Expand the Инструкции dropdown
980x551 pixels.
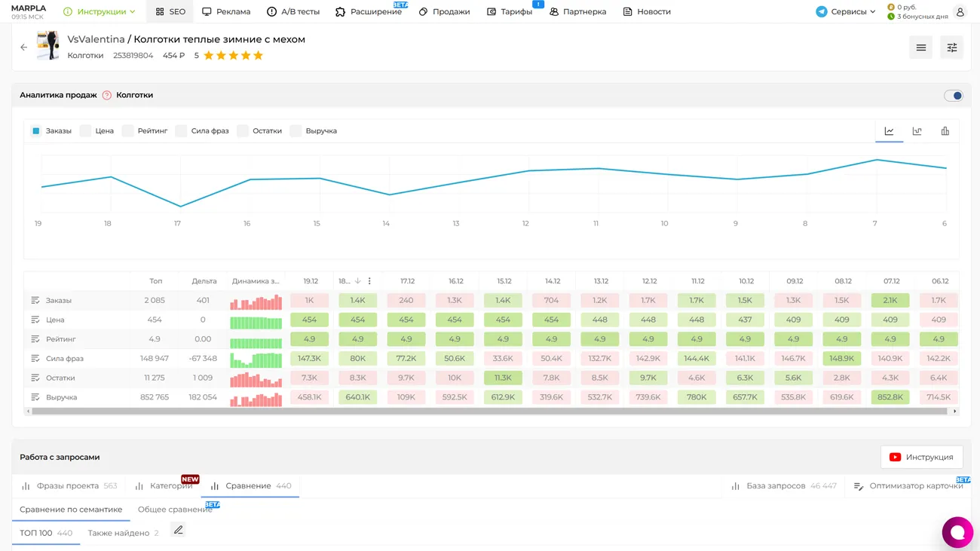coord(100,12)
